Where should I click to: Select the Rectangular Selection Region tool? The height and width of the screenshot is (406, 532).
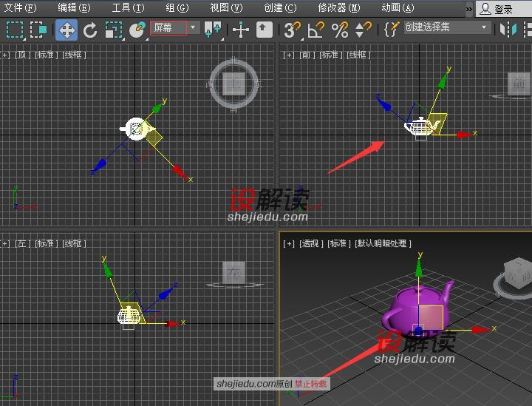[15, 30]
